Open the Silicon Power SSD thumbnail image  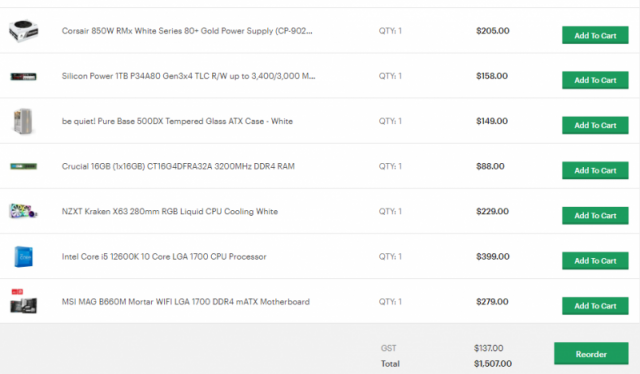click(23, 76)
